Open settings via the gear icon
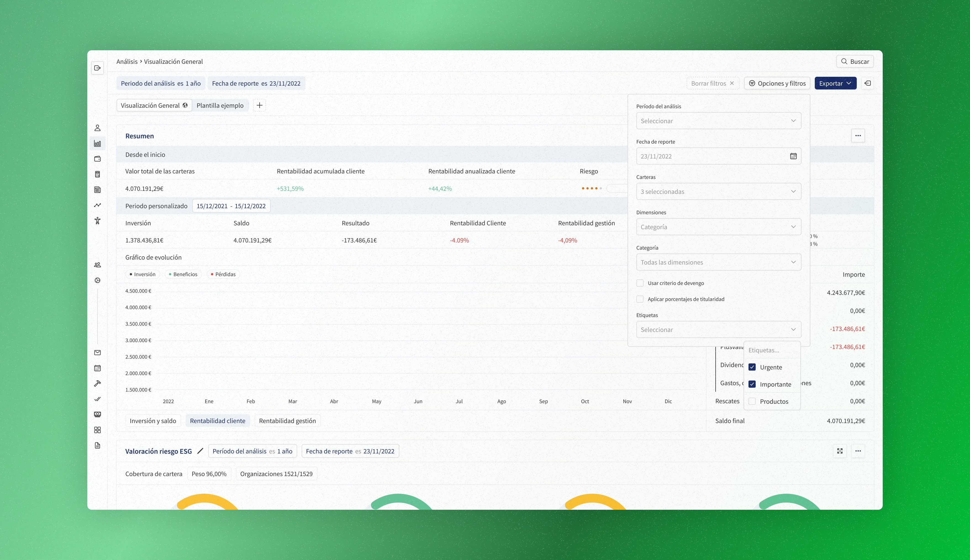The height and width of the screenshot is (560, 970). pyautogui.click(x=97, y=280)
